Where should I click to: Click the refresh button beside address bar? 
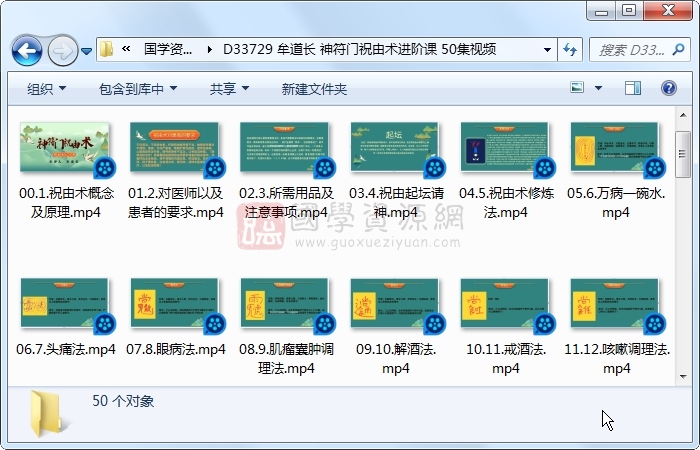coord(570,49)
